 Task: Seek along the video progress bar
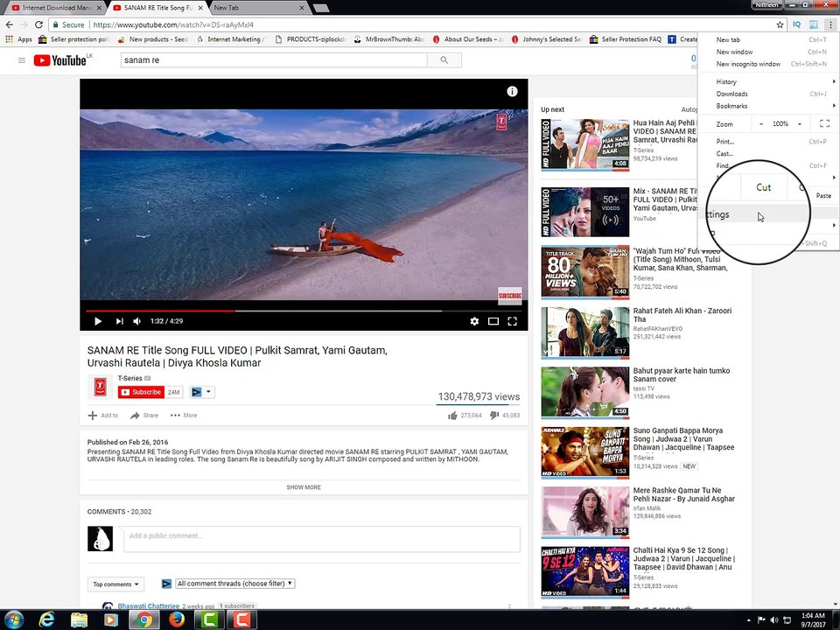coord(304,311)
